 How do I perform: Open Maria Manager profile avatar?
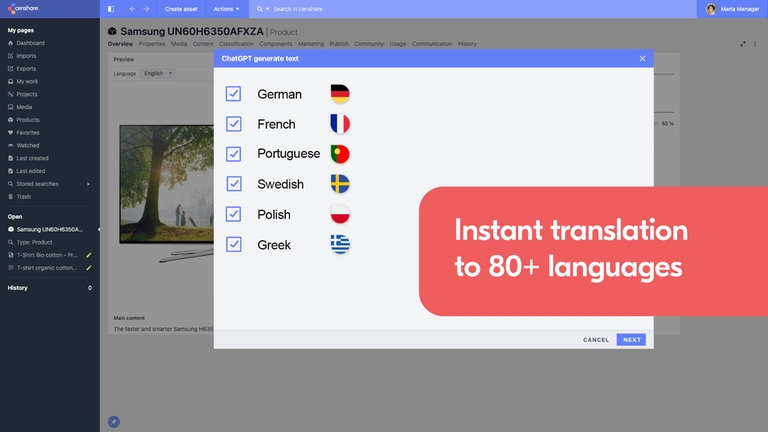click(x=711, y=9)
